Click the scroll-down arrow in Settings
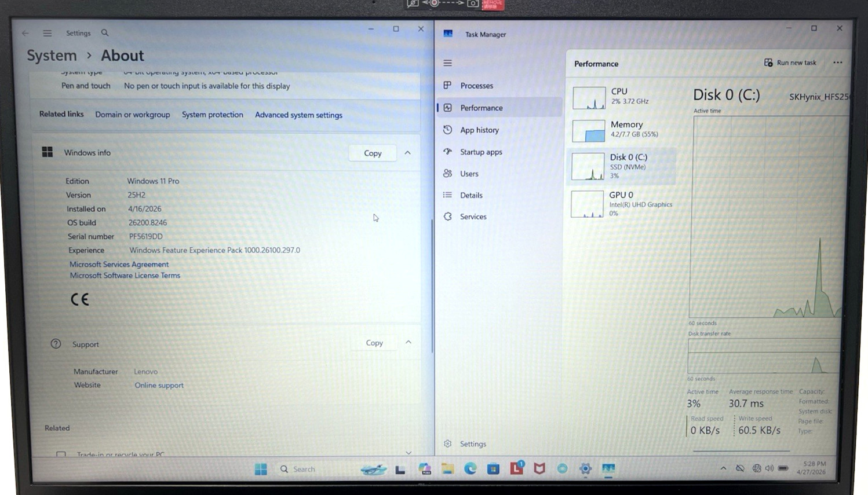The image size is (868, 495). (409, 453)
